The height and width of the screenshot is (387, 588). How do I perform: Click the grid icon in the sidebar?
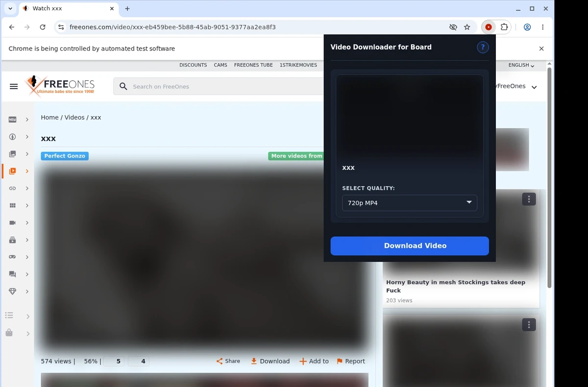13,205
